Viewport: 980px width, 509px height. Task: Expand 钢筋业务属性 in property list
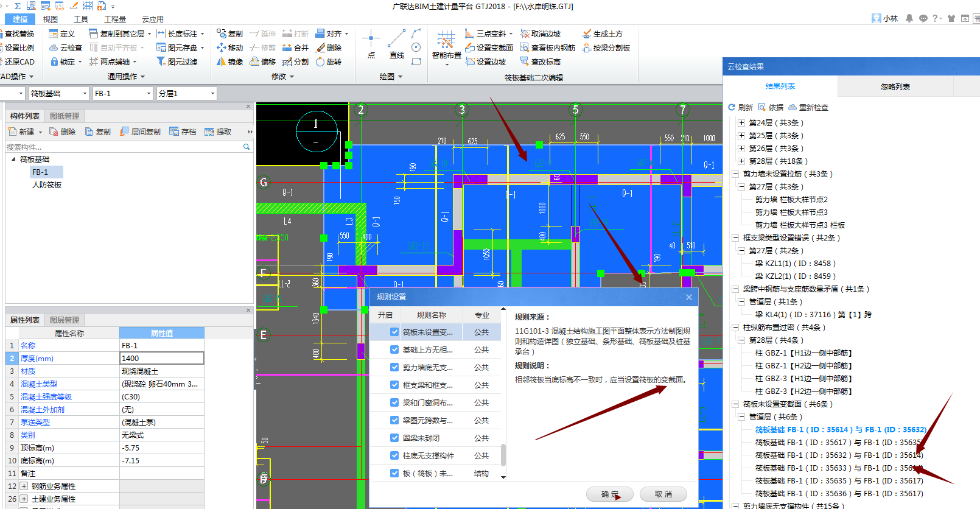(24, 486)
